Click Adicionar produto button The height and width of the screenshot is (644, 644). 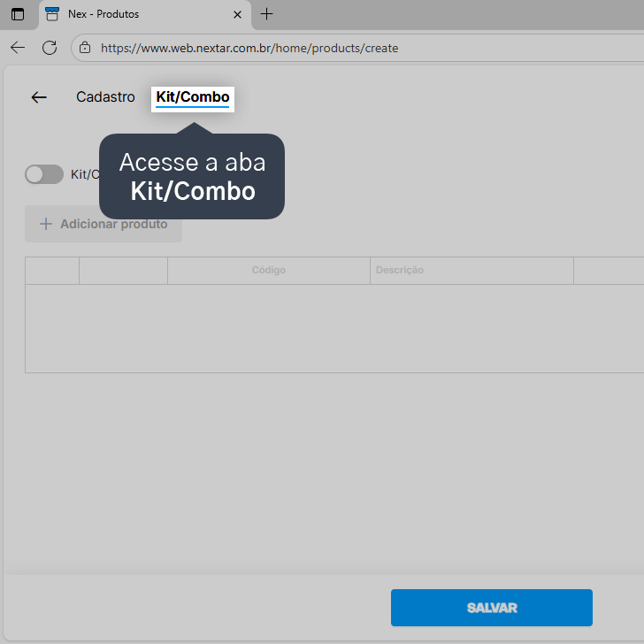click(x=103, y=224)
